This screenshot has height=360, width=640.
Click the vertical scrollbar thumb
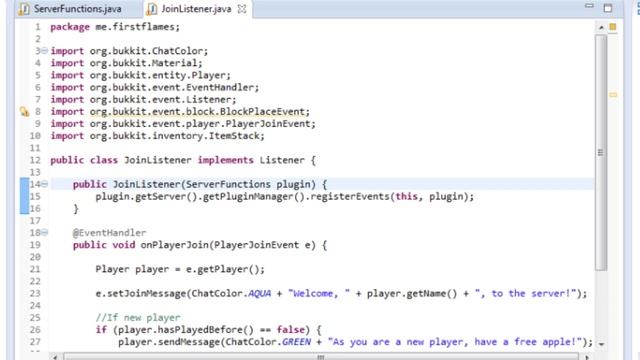point(601,152)
